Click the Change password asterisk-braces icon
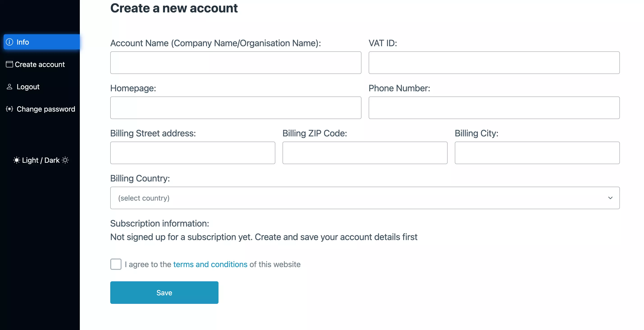 (x=9, y=109)
